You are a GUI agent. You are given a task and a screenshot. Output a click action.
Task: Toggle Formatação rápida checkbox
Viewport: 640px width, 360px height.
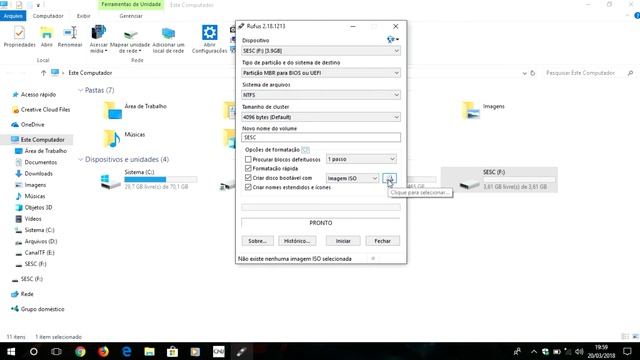[248, 168]
